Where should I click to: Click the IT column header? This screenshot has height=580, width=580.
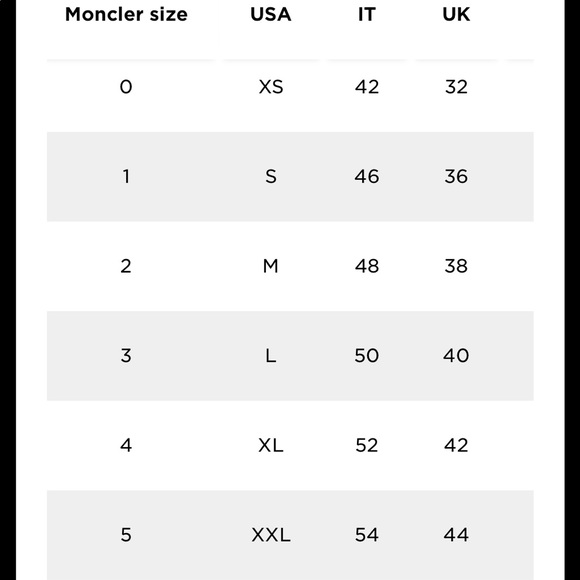tap(367, 15)
